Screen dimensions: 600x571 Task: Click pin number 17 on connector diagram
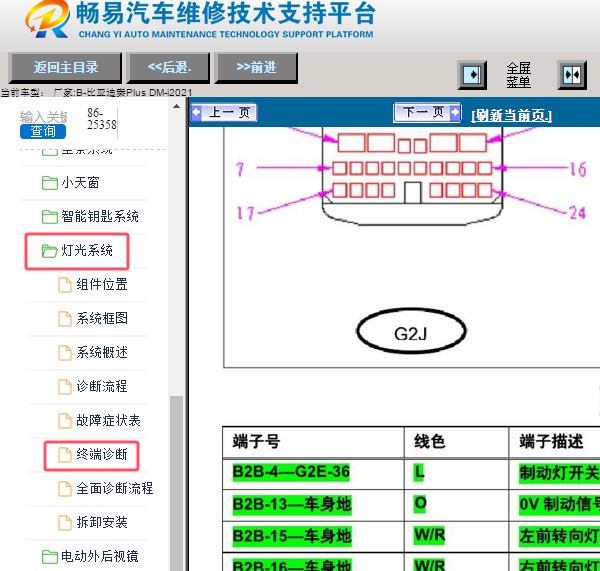[x=245, y=213]
